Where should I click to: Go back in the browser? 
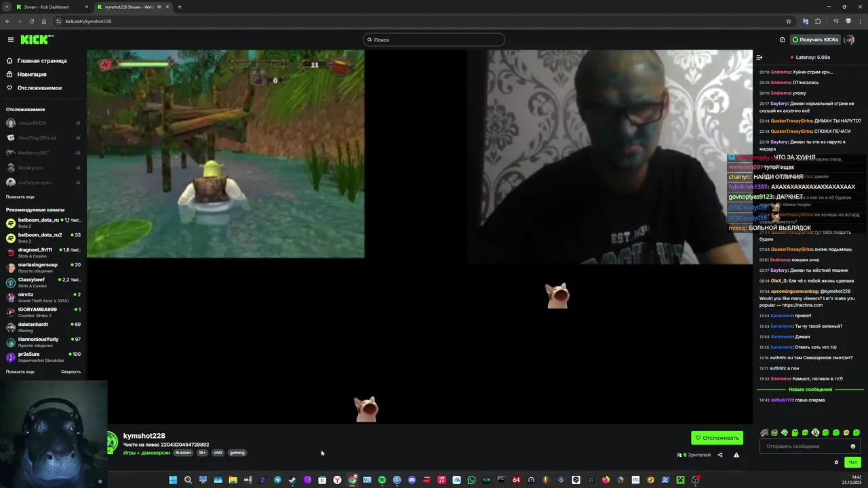coord(7,21)
